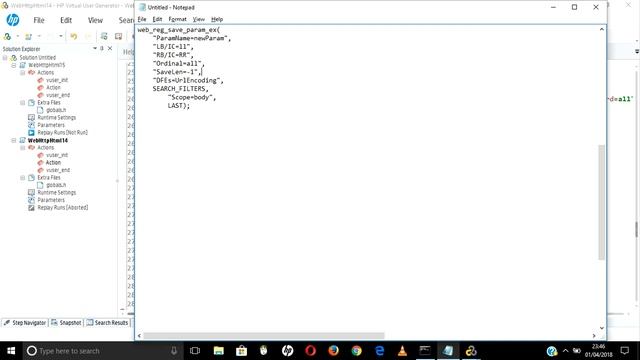Screen dimensions: 640x360
Task: Collapse Actions under WebHttpHtml15
Action: coord(22,72)
